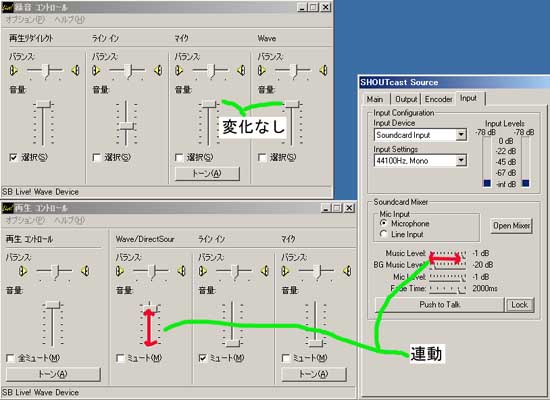Enable 選択 checkbox for recording Wave
Viewport: 550px width, 400px height.
click(x=262, y=158)
